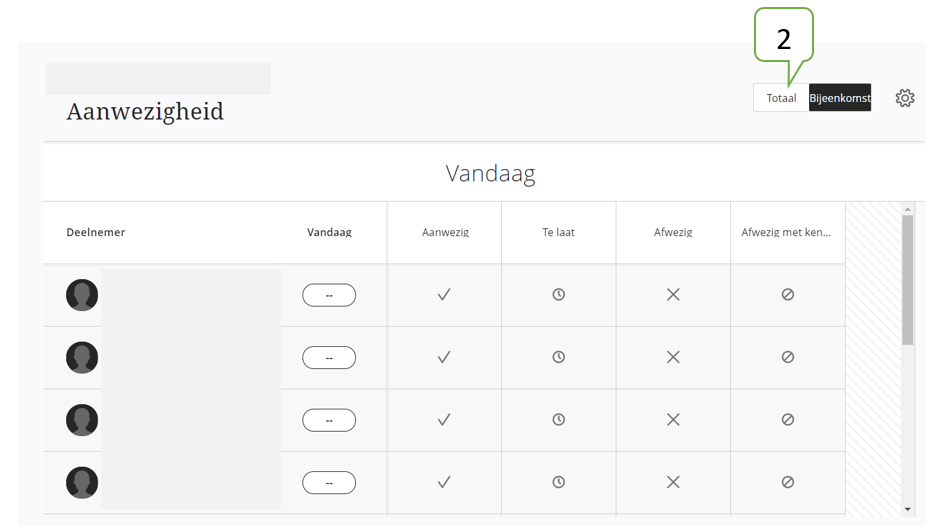Viewport: 937px width, 530px height.
Task: Click the Aanwezig column header
Action: coord(445,232)
